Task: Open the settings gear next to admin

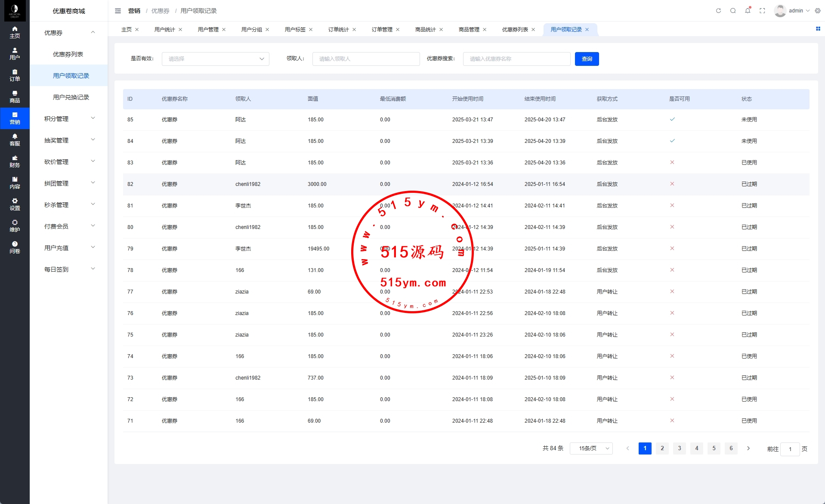Action: [818, 11]
